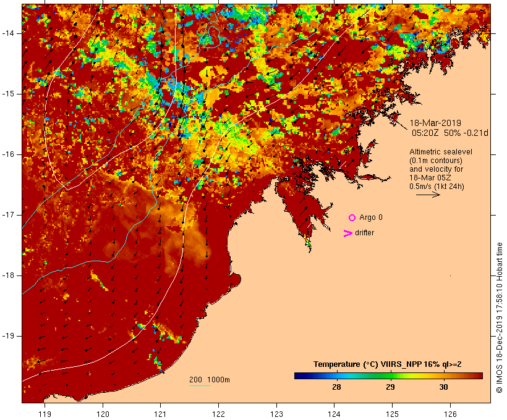The height and width of the screenshot is (420, 507).
Task: Click the velocity scale reference arrow
Action: pos(428,195)
